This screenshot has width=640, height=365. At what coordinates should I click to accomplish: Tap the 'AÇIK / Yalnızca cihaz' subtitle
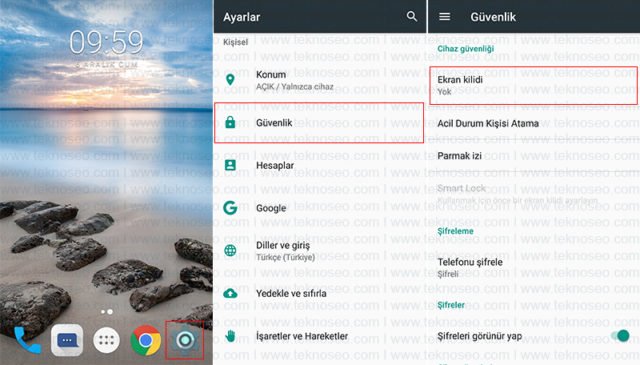tap(295, 87)
